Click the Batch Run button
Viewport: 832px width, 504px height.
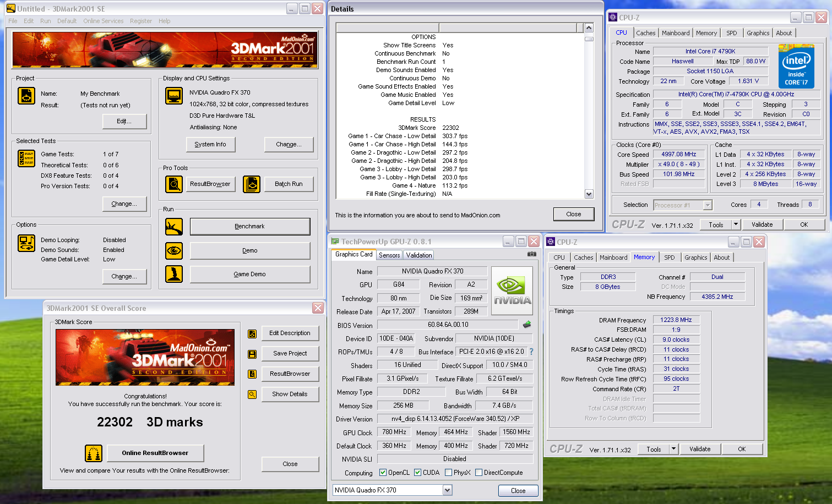point(289,184)
